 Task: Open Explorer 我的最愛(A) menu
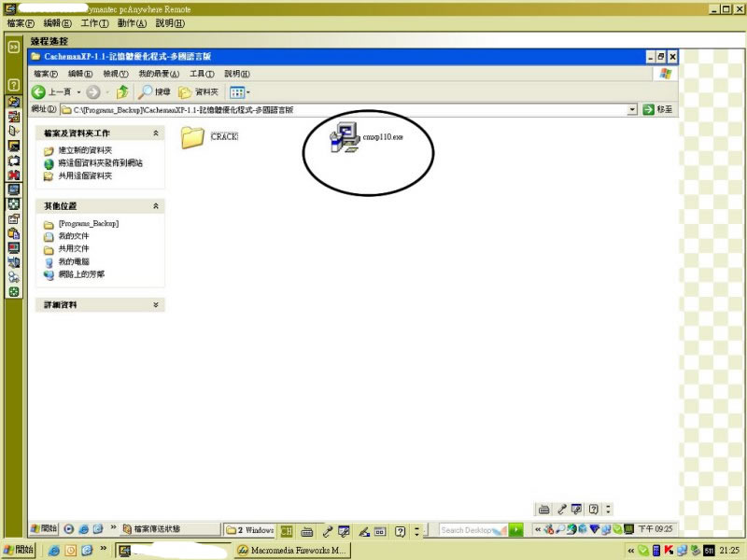pyautogui.click(x=159, y=74)
